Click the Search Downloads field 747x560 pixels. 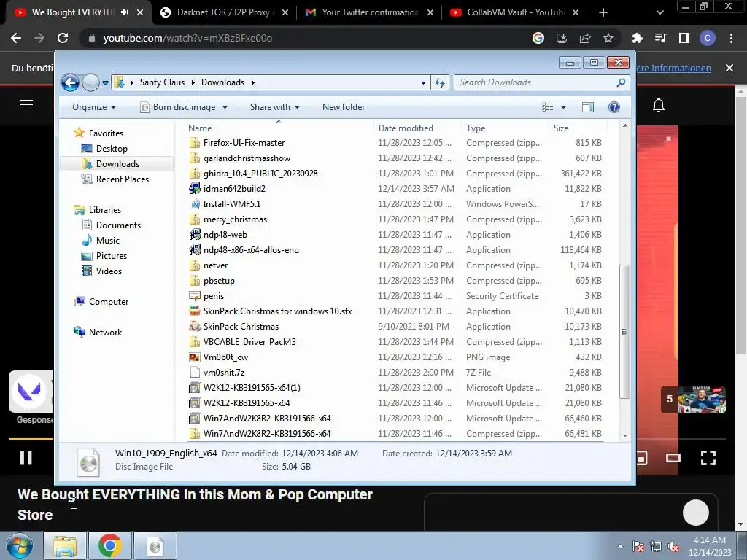[x=542, y=82]
